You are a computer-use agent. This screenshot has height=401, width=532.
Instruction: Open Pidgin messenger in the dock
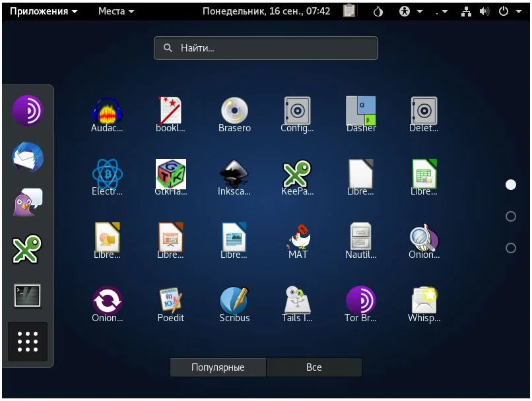tap(28, 203)
